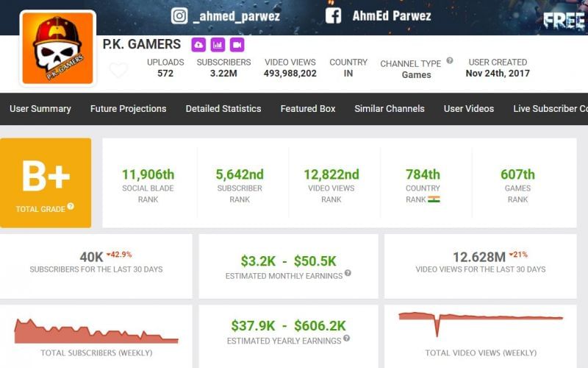Click the purple bar chart icon
The height and width of the screenshot is (368, 588).
click(218, 45)
